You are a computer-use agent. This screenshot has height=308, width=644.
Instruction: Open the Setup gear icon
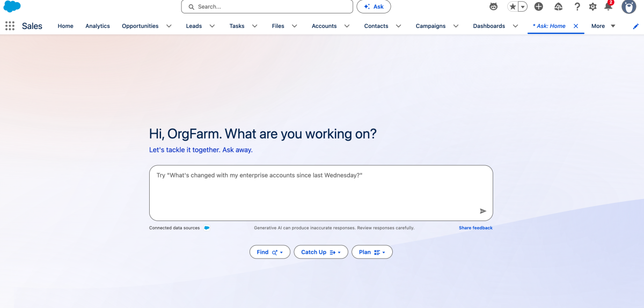[592, 6]
